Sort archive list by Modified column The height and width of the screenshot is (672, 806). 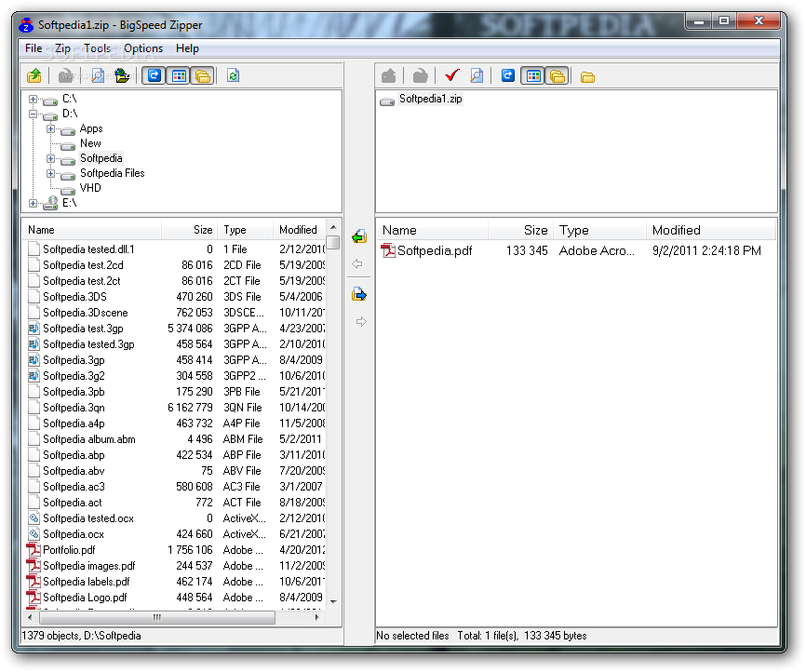pyautogui.click(x=711, y=230)
